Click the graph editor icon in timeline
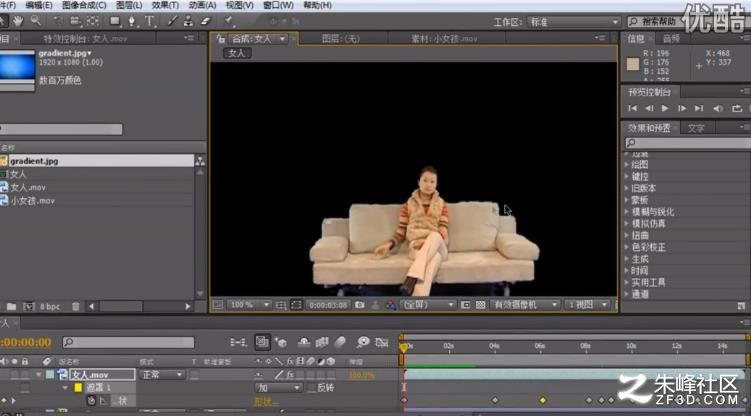This screenshot has width=751, height=416. (x=382, y=342)
